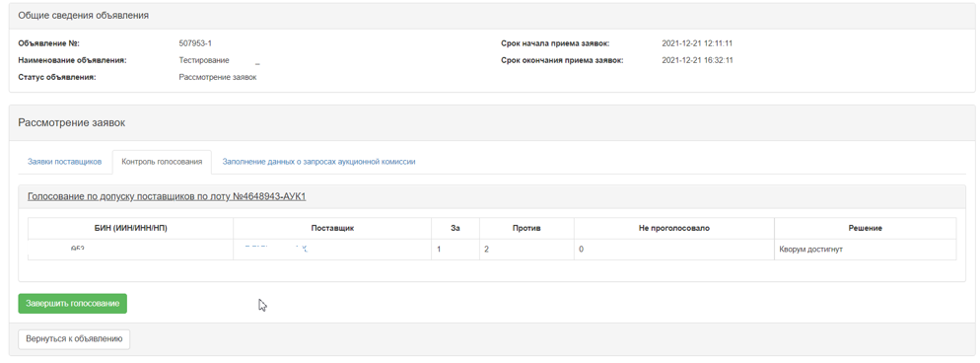The height and width of the screenshot is (363, 980).
Task: Click the Рассмотрение заявок status value
Action: point(218,78)
